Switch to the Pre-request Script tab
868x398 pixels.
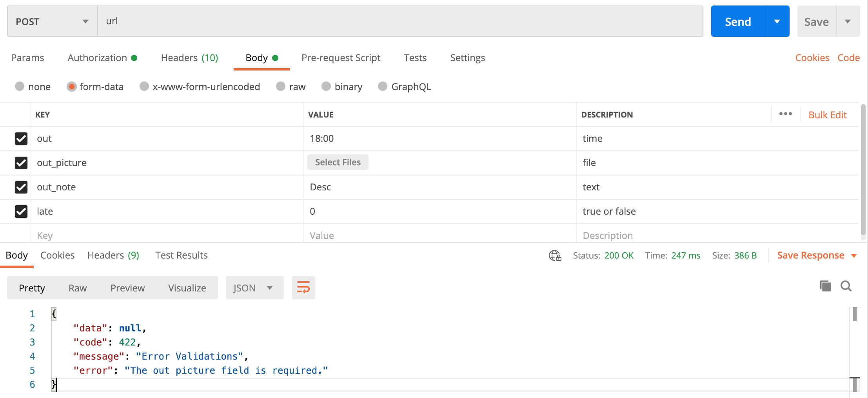tap(341, 58)
